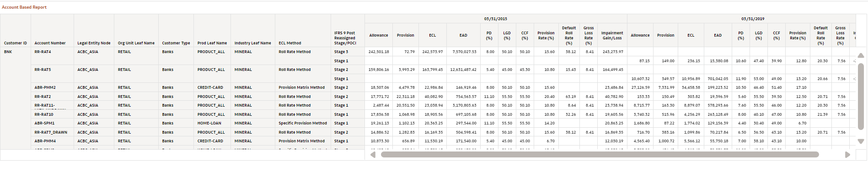The image size is (868, 173).
Task: Click Specific Provision Method in ABR-SPM1 row
Action: pyautogui.click(x=303, y=123)
